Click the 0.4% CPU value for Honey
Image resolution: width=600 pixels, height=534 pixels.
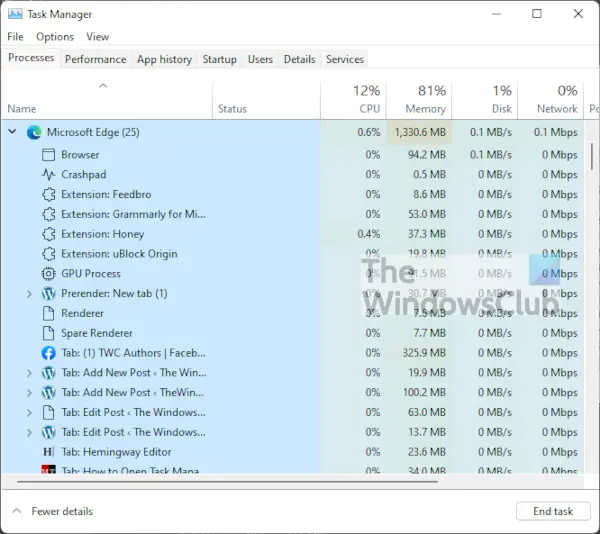(x=369, y=234)
